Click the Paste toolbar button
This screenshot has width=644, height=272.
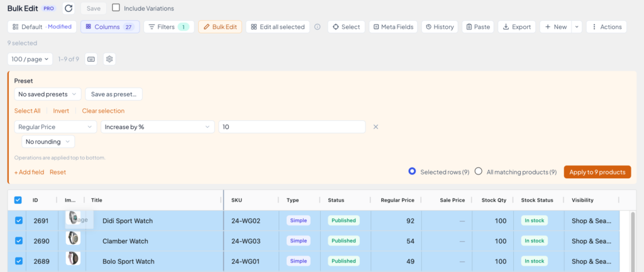tap(478, 26)
